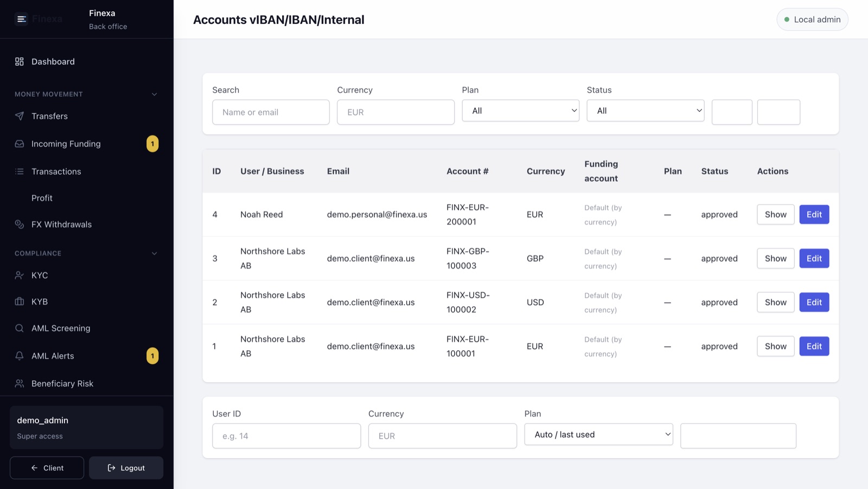Click the Noah Reed name cell

click(x=261, y=215)
